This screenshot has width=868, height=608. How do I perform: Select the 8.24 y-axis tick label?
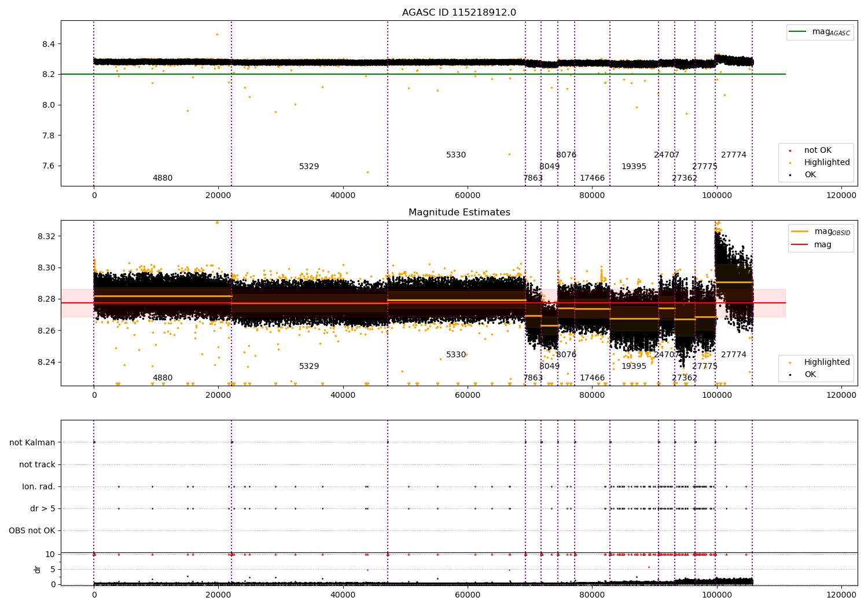[x=46, y=362]
